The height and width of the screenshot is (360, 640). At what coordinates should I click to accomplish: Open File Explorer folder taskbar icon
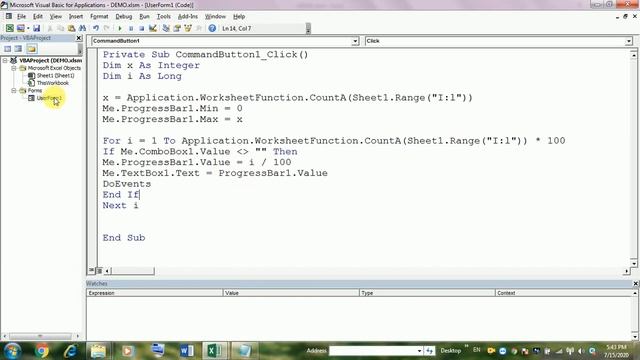click(98, 351)
